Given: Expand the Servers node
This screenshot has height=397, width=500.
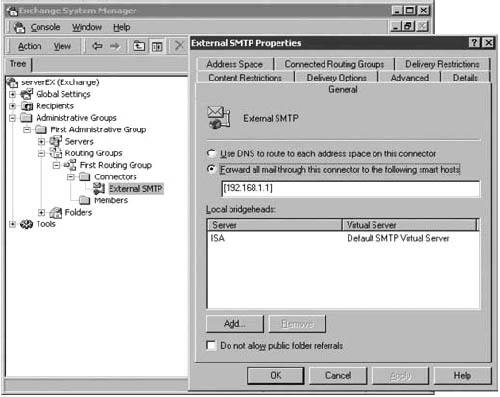Looking at the screenshot, I should point(41,142).
